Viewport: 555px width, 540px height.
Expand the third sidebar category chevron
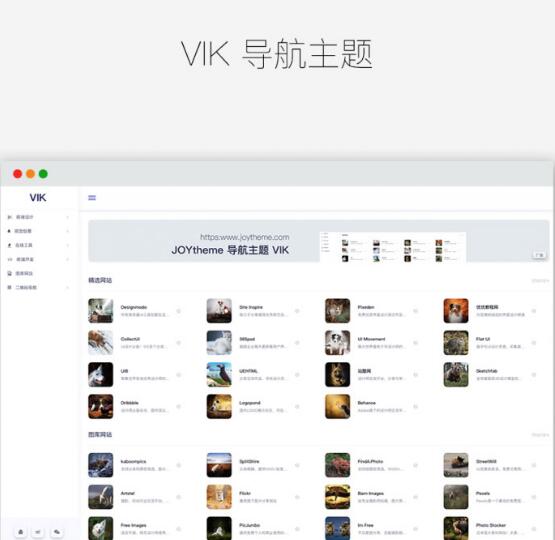(67, 245)
